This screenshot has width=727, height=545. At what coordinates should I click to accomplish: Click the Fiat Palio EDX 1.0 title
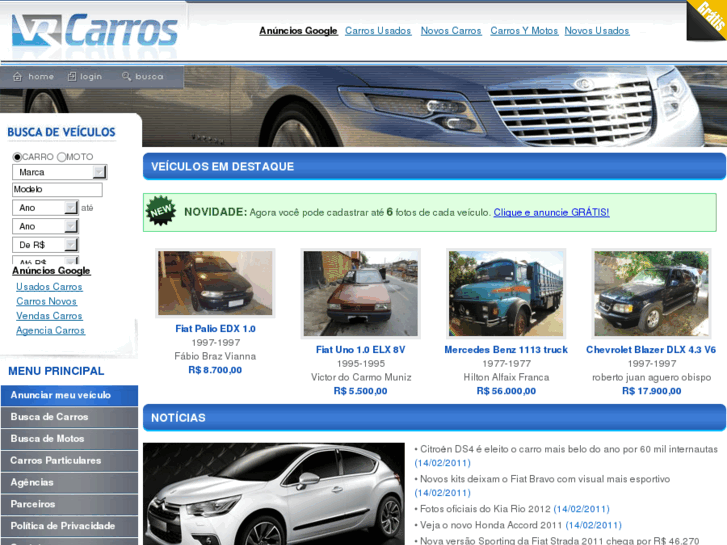(x=216, y=328)
